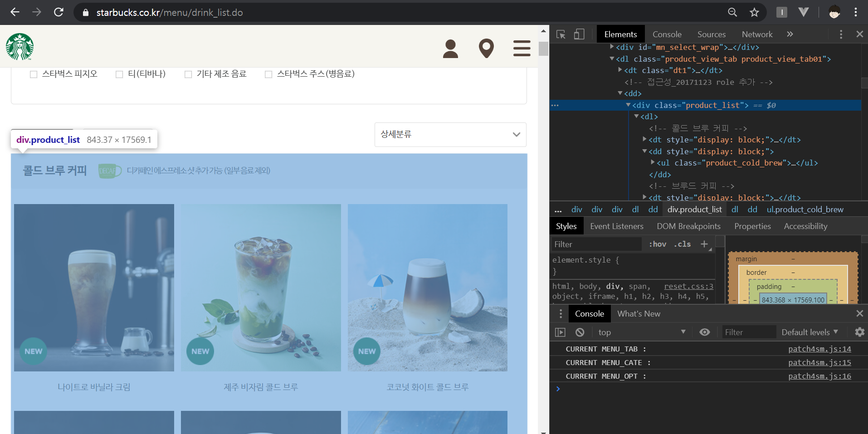Collapse the product_view_tab dl node
868x434 pixels.
click(x=612, y=59)
